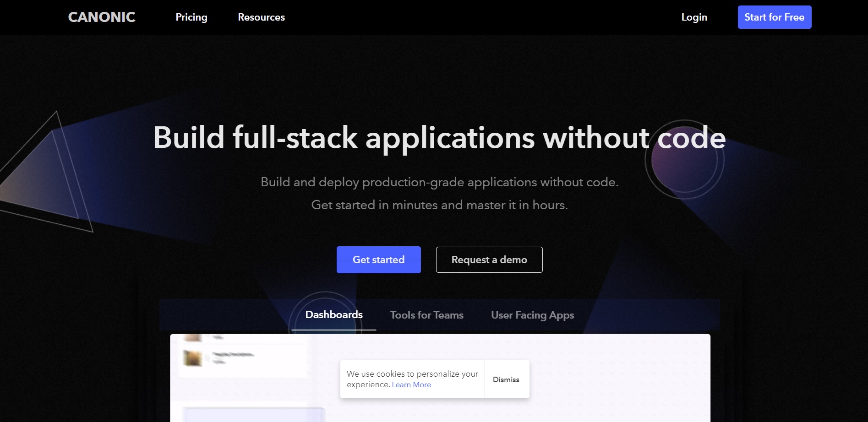Screen dimensions: 868x422
Task: Click the headline 'Build full-stack applications without code'
Action: tap(439, 137)
